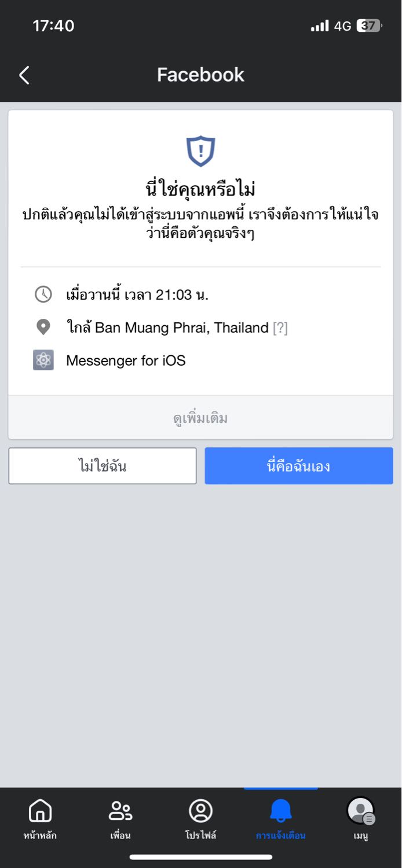Tap the Messenger for iOS device row text

[x=126, y=361]
